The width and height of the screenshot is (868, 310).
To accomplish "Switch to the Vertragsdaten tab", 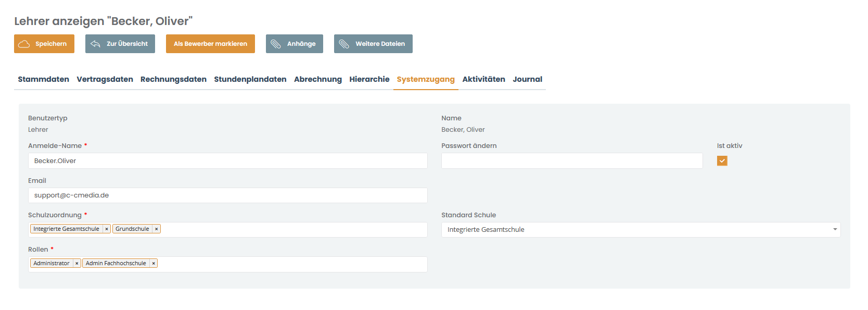I will point(105,79).
